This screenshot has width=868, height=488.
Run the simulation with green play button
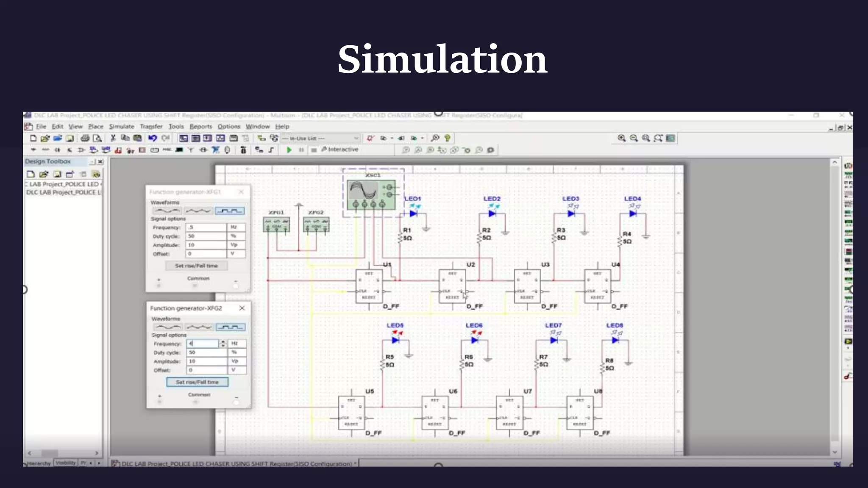tap(289, 150)
